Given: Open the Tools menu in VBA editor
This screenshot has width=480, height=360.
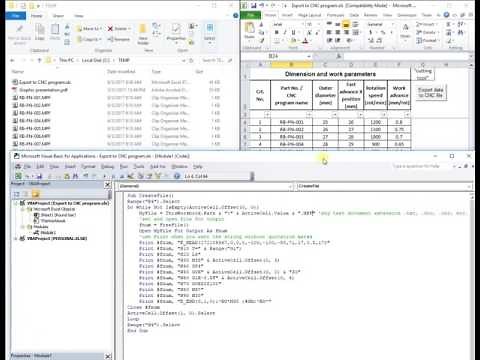Looking at the screenshot, I should point(139,166).
